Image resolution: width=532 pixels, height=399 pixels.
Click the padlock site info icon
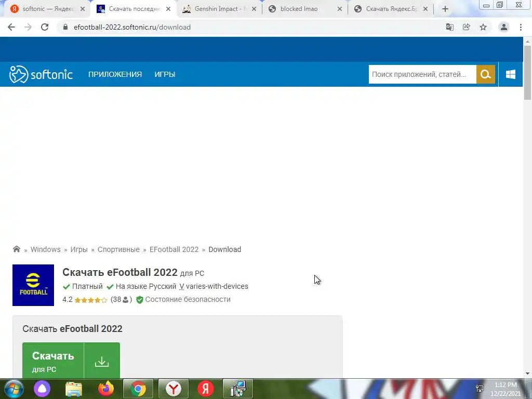tap(66, 27)
